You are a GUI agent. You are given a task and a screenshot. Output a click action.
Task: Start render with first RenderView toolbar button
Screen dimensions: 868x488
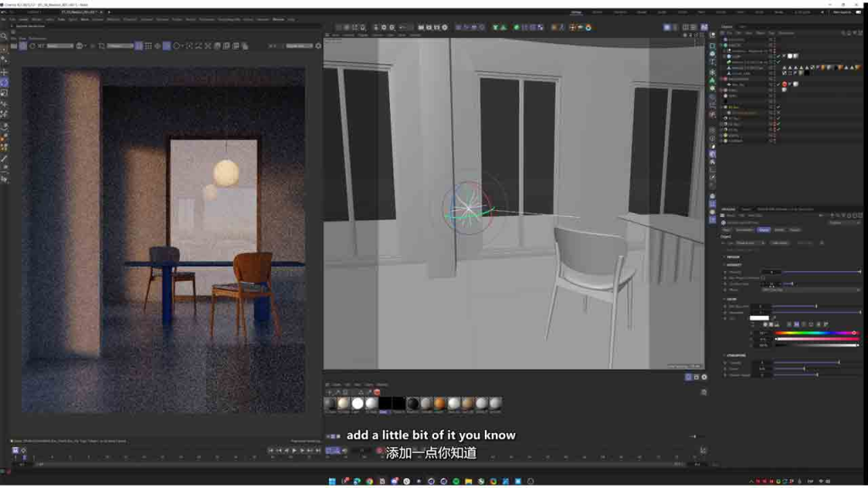(x=14, y=46)
